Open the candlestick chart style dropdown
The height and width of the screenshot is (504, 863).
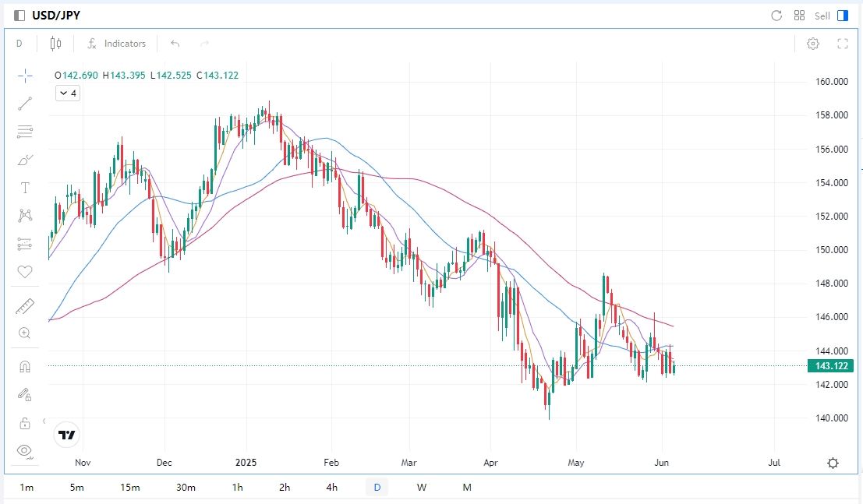tap(55, 44)
